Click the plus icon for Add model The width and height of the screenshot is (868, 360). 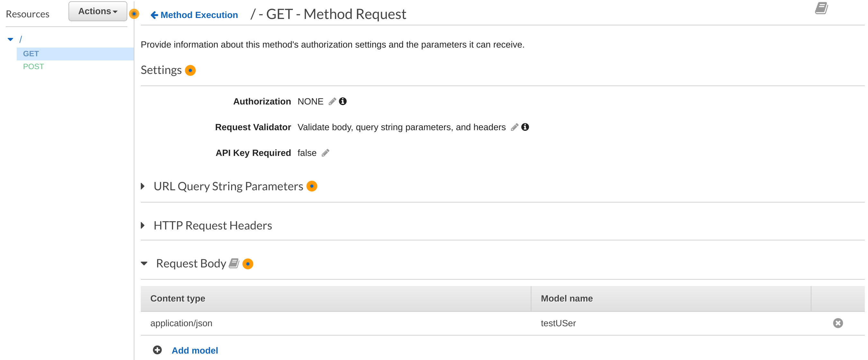[x=157, y=350]
